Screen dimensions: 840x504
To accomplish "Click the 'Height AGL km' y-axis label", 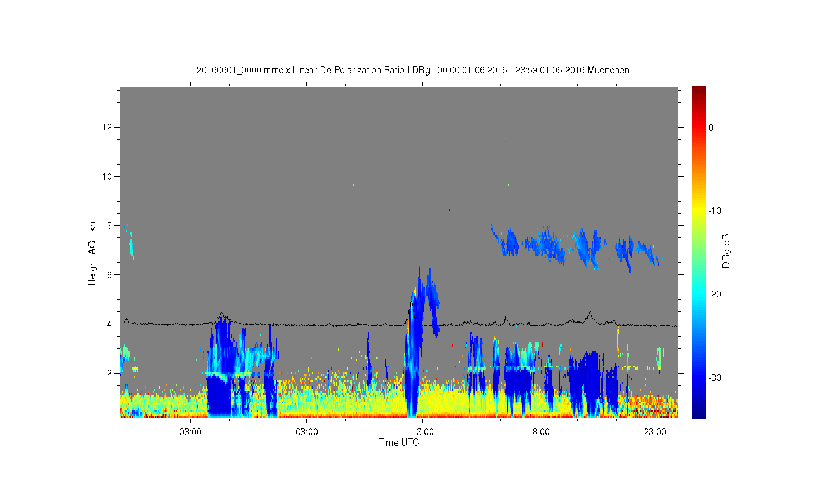I will pos(92,252).
